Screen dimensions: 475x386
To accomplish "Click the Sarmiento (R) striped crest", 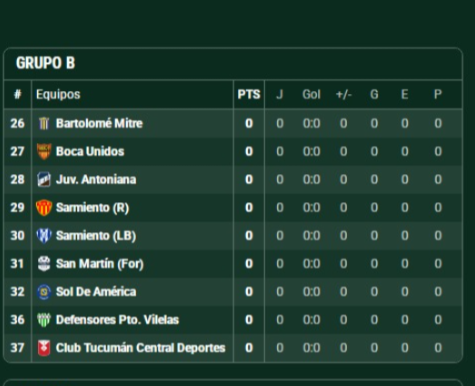I will (44, 207).
